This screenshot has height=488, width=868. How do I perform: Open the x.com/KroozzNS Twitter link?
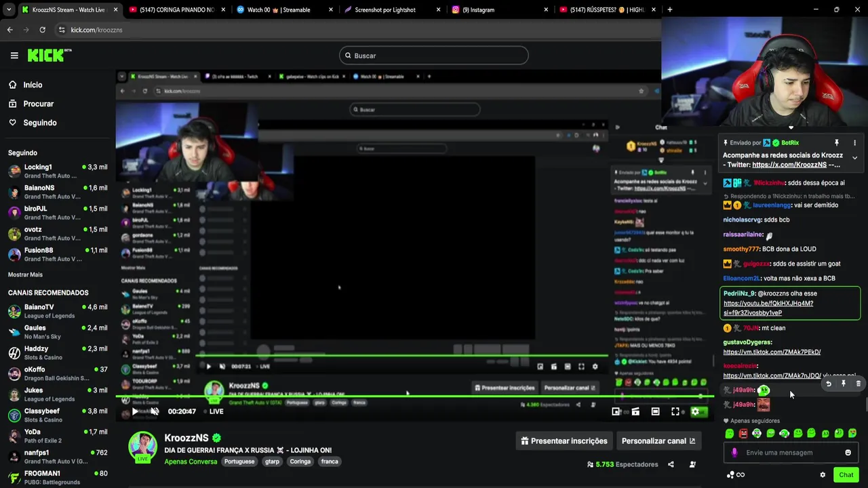pyautogui.click(x=789, y=165)
